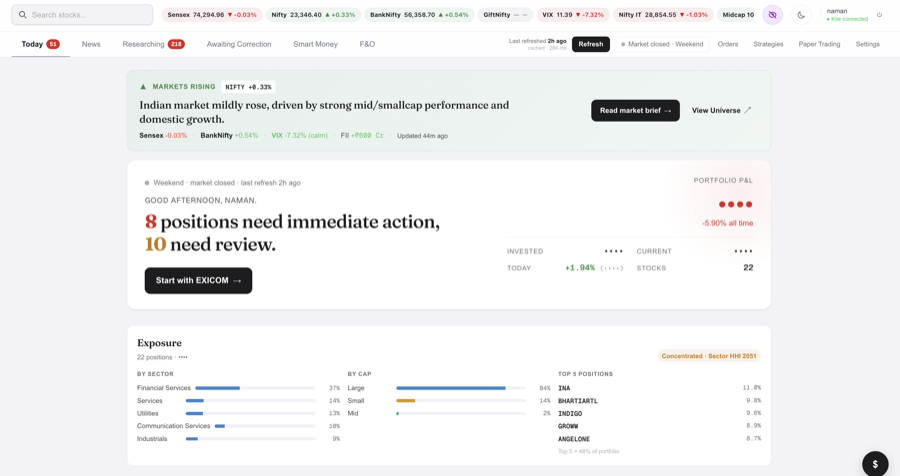Click the Market closed Weekend status pill
Screen dimensions: 900x476
pyautogui.click(x=662, y=44)
